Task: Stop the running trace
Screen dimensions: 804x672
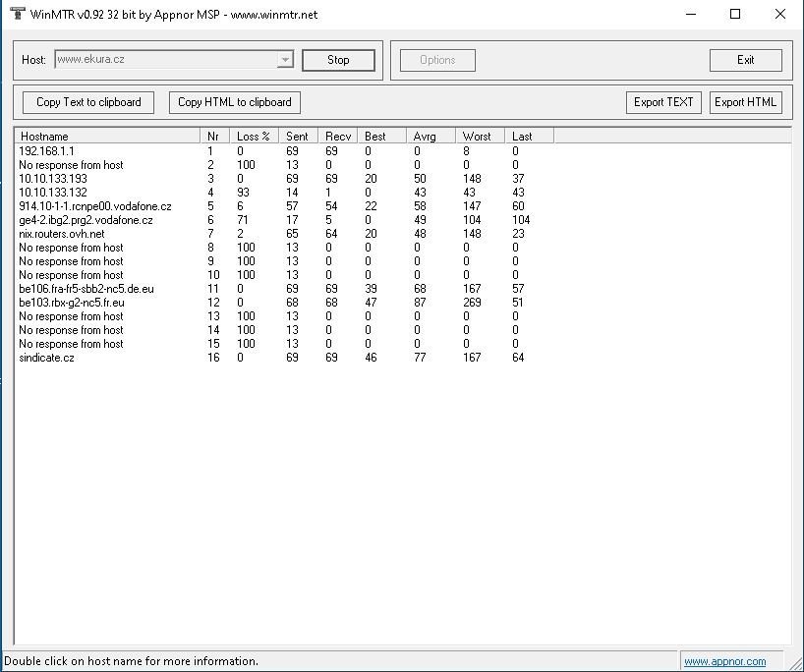Action: pyautogui.click(x=338, y=60)
